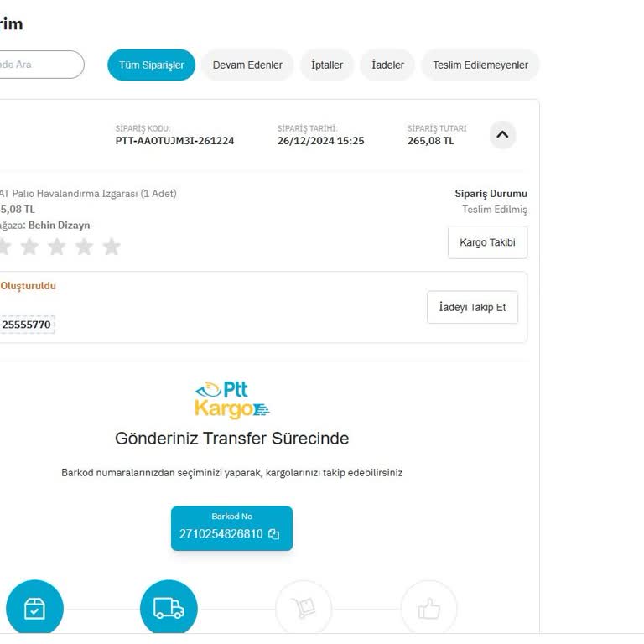Click order date 26/12/2024 15:25
The height and width of the screenshot is (644, 644).
point(320,141)
